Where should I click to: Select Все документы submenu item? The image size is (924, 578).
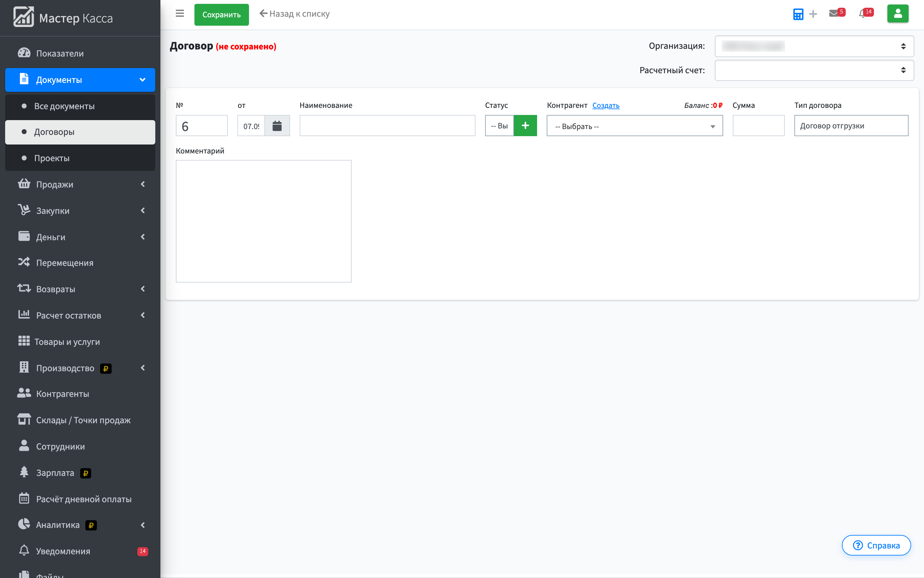coord(80,106)
